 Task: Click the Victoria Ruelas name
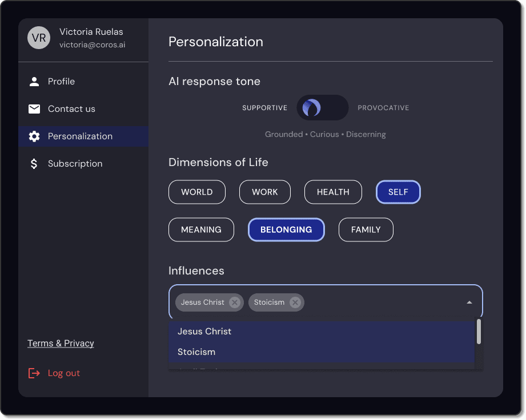pyautogui.click(x=91, y=32)
